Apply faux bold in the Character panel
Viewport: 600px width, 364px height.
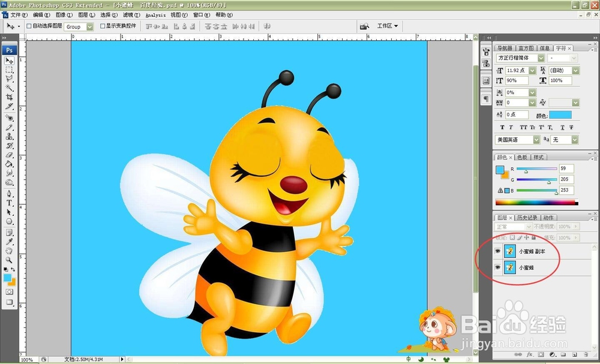tap(502, 127)
